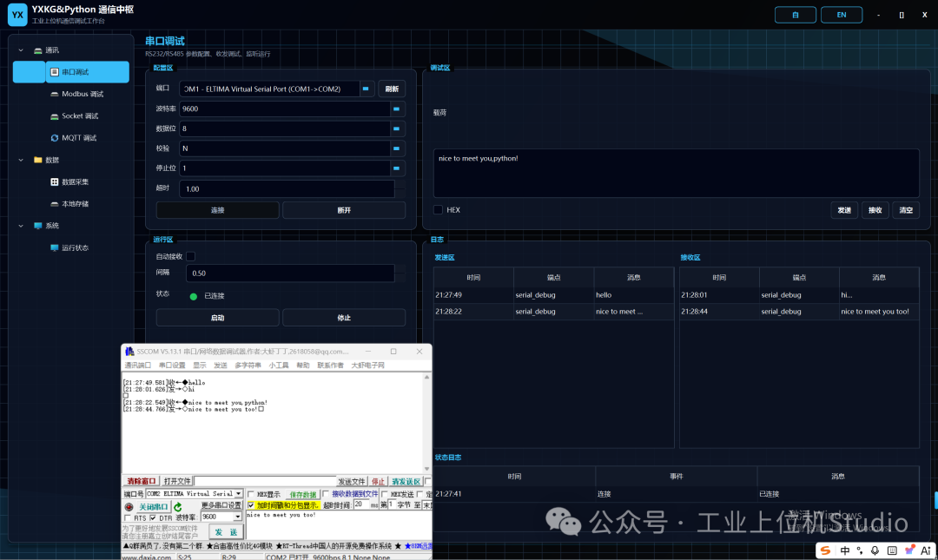
Task: Open SSCOM 串口设置 menu
Action: pos(172,365)
